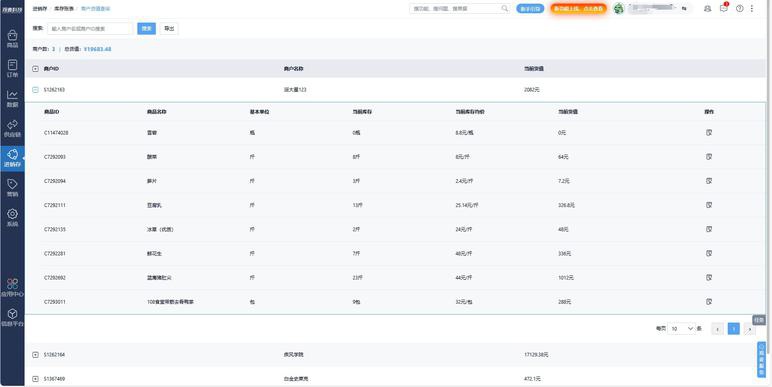This screenshot has height=387, width=772.
Task: Click action icon for product C11474028
Action: tap(709, 132)
